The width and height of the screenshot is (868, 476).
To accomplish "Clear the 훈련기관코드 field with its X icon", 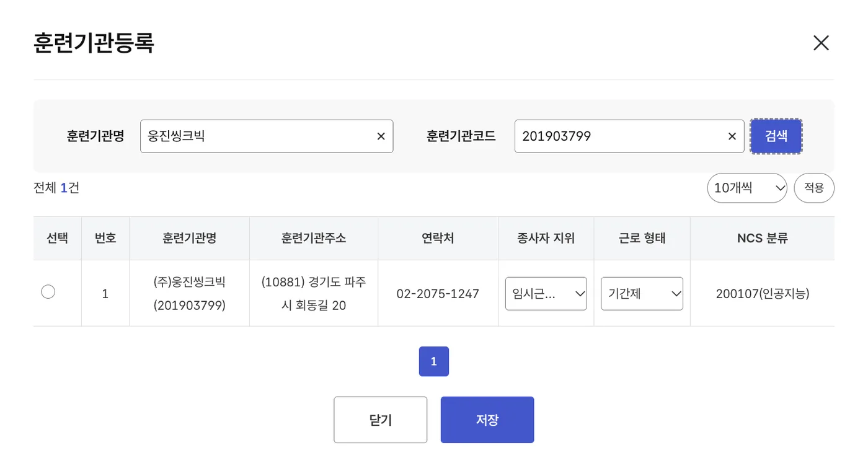I will [732, 136].
